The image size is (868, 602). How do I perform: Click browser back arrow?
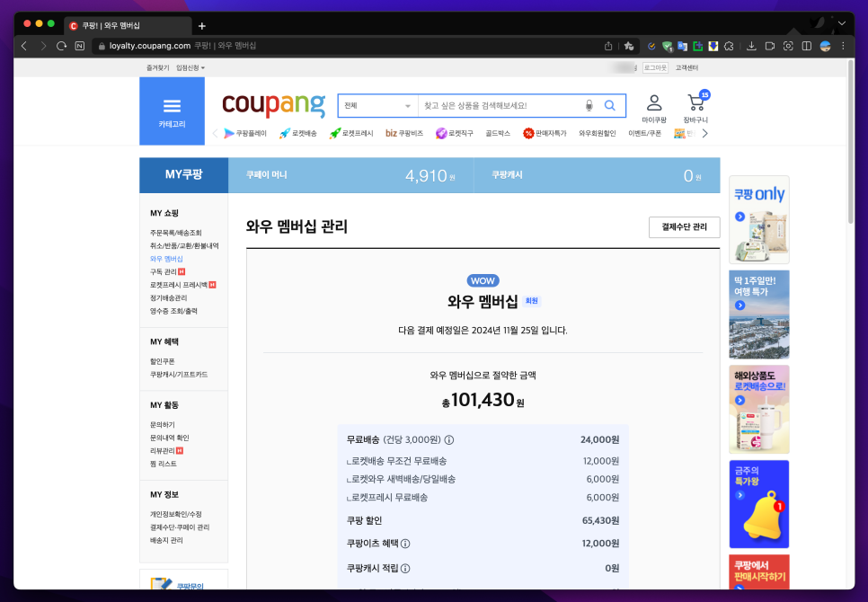tap(23, 46)
